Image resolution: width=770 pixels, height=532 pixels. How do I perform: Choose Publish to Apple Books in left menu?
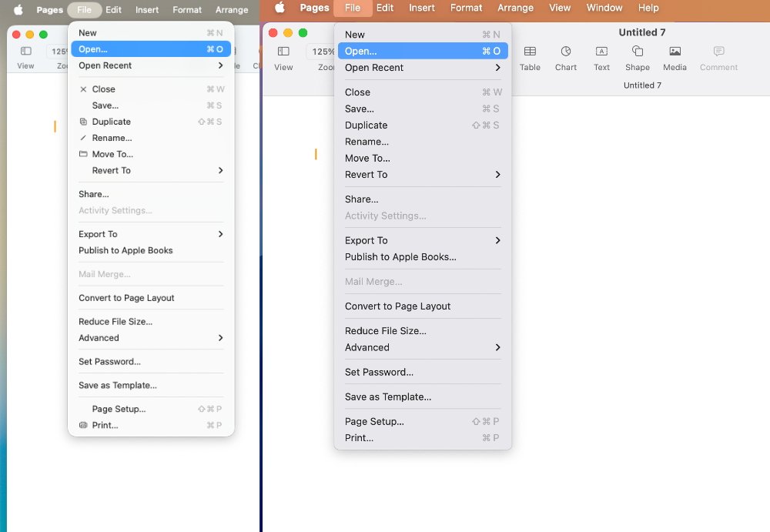[151, 250]
